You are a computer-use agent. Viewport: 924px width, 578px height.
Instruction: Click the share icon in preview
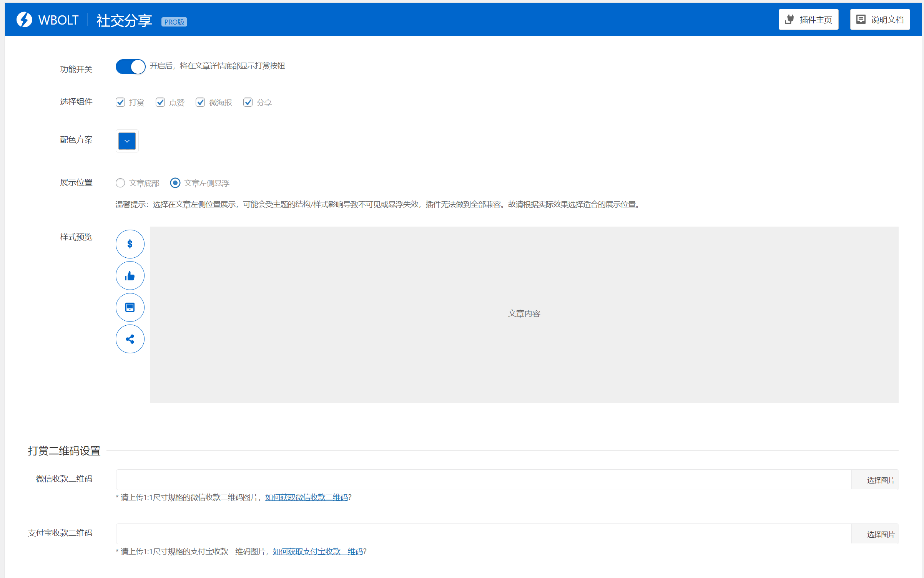point(130,339)
